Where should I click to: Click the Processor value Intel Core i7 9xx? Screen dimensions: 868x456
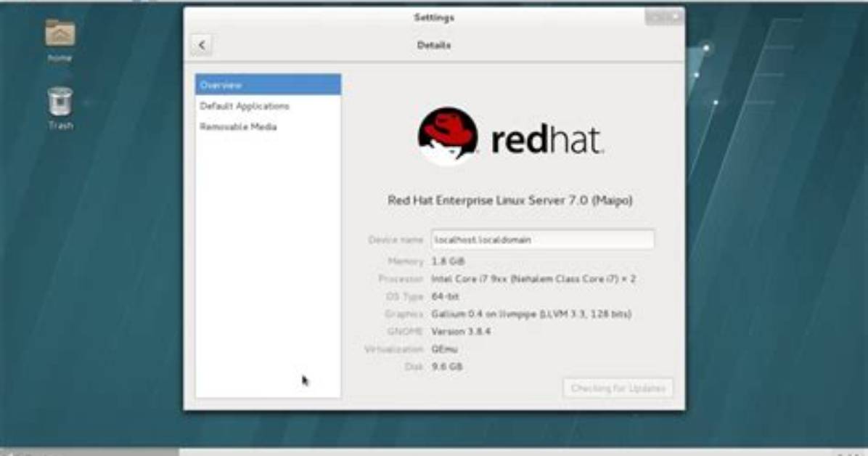(x=533, y=279)
